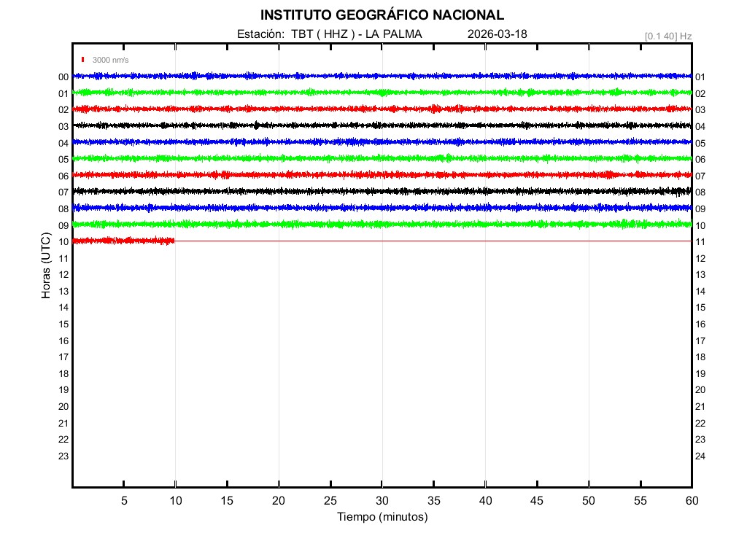The image size is (747, 560).
Task: Click the green trace for hour 01
Action: (382, 92)
